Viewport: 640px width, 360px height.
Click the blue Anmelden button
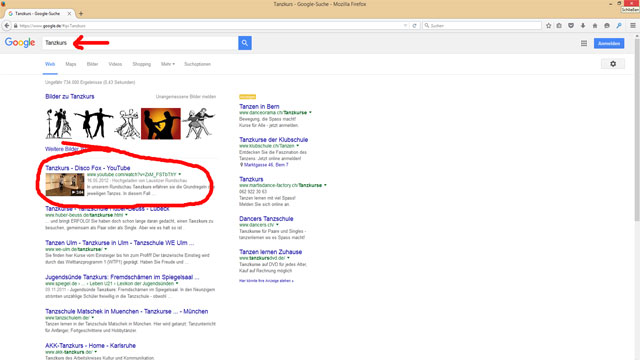pos(609,43)
